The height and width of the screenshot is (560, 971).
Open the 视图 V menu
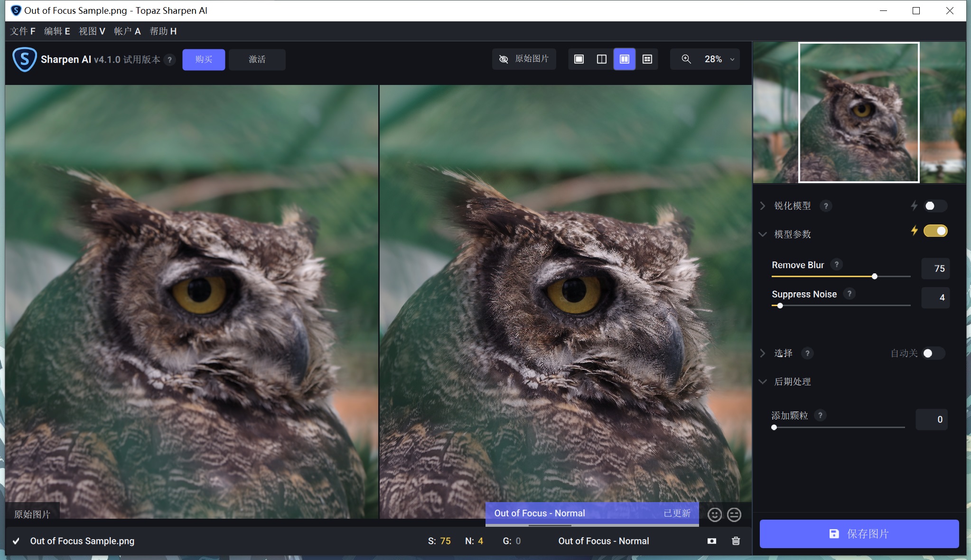coord(92,31)
